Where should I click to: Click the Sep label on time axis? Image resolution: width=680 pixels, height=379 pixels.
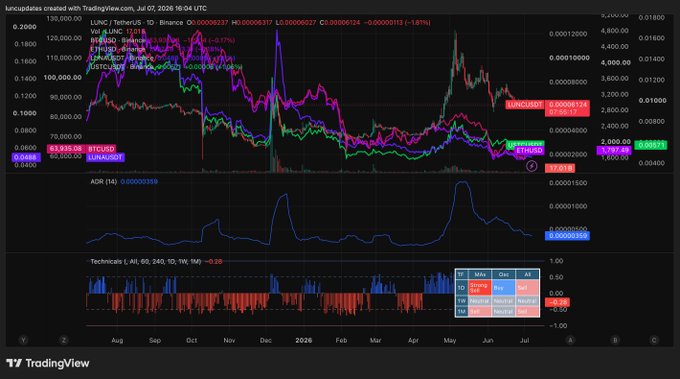click(x=155, y=340)
